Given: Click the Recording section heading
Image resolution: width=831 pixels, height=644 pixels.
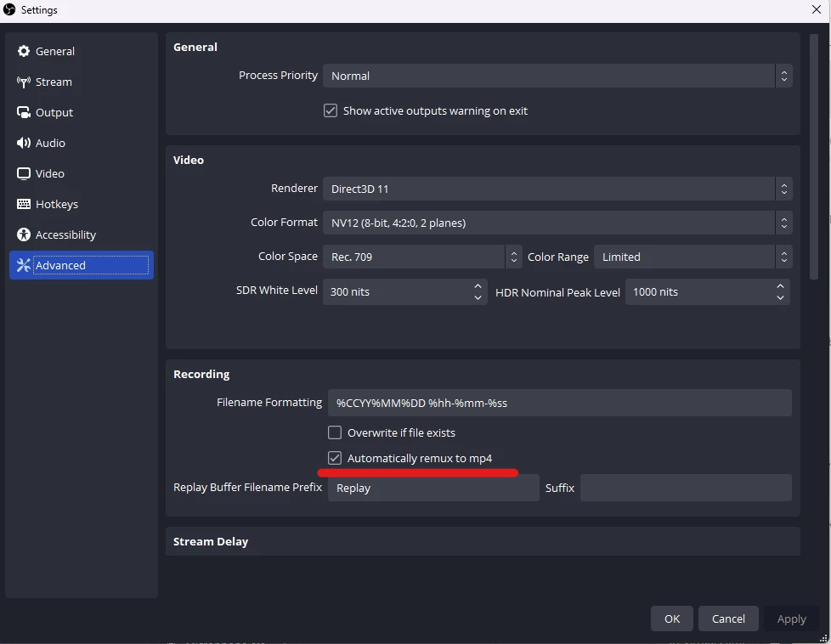Looking at the screenshot, I should (x=201, y=374).
